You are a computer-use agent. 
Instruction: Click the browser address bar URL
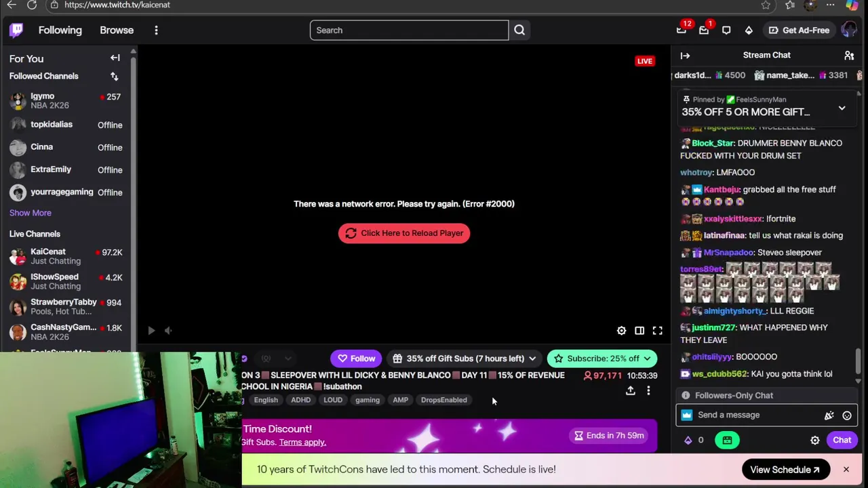click(117, 5)
